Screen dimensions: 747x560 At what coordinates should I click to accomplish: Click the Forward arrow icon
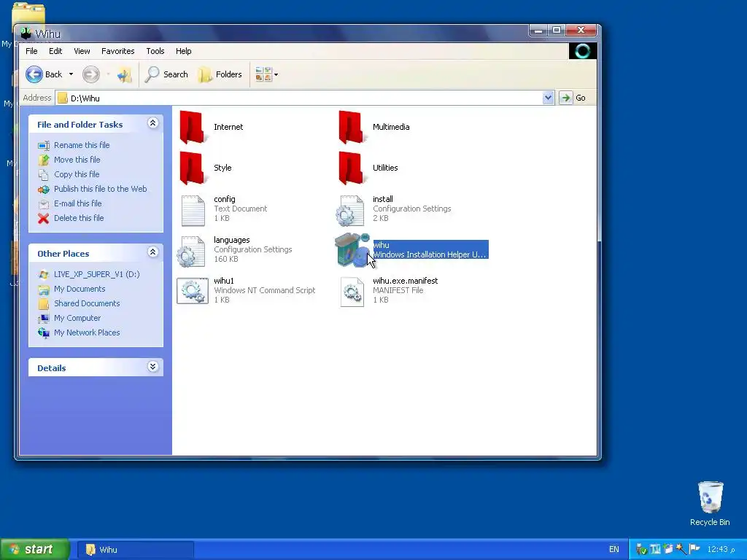[91, 74]
